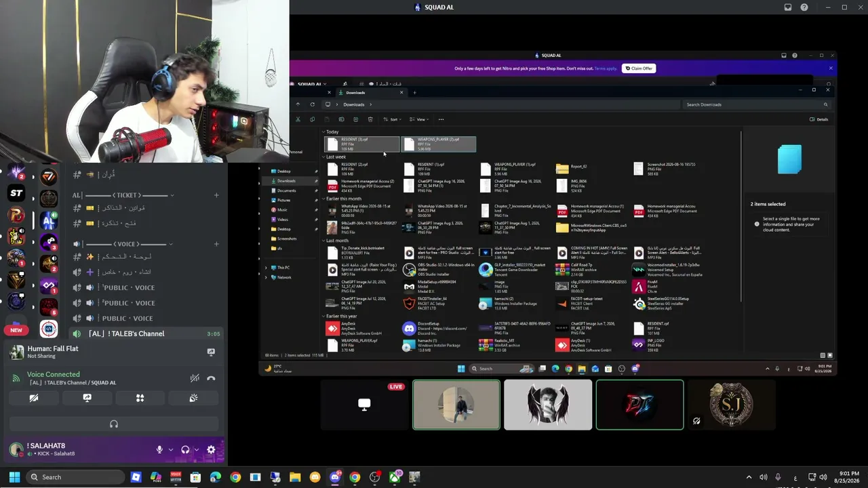
Task: Turn on camera in voice panel
Action: pos(33,398)
